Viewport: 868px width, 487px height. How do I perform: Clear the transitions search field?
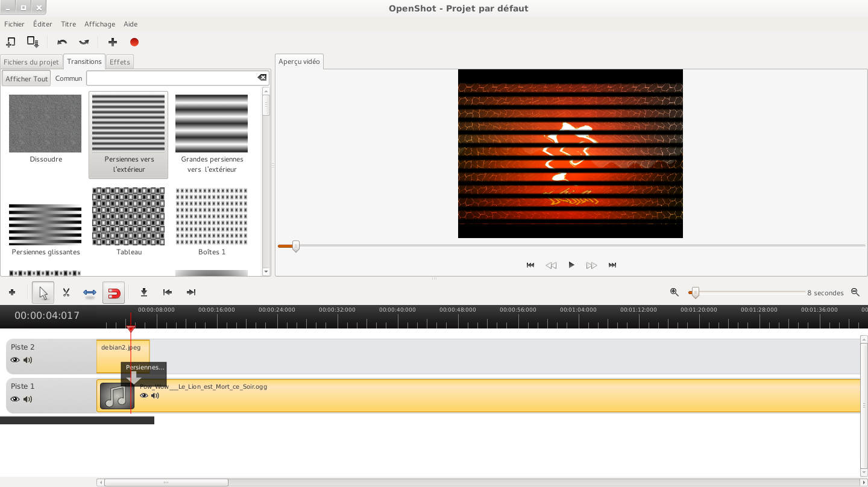tap(262, 78)
